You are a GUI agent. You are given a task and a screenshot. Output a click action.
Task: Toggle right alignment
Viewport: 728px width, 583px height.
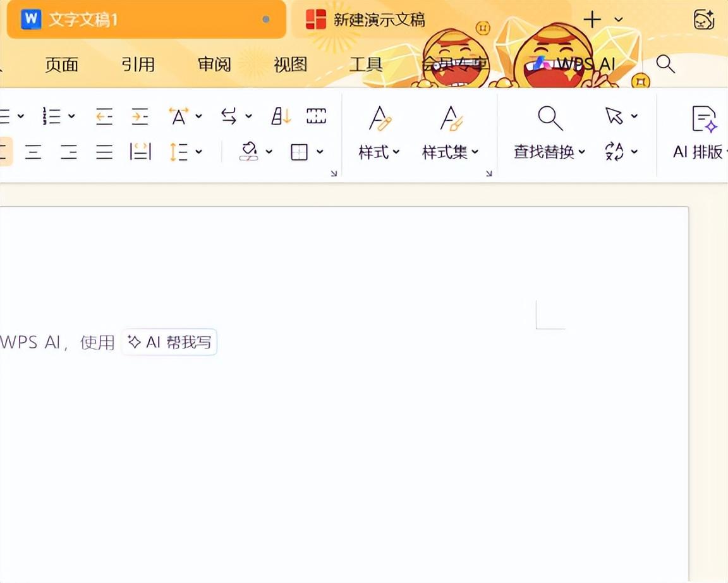coord(69,152)
